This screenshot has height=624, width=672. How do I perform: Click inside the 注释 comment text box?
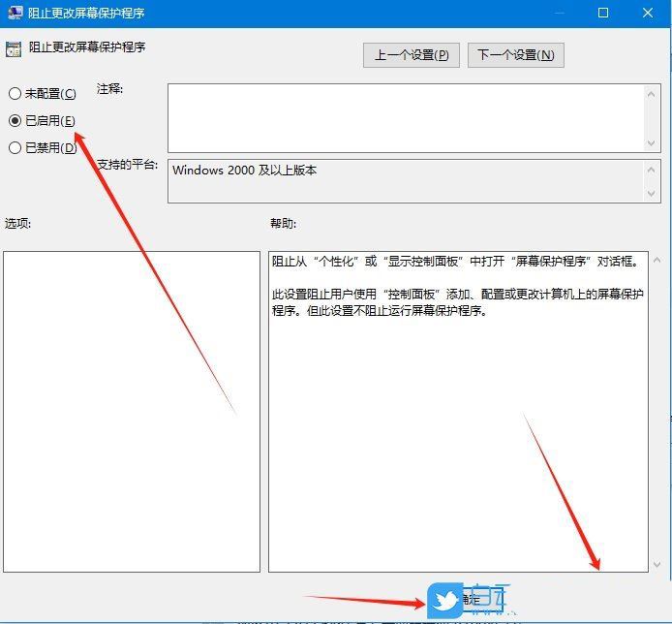click(x=407, y=118)
